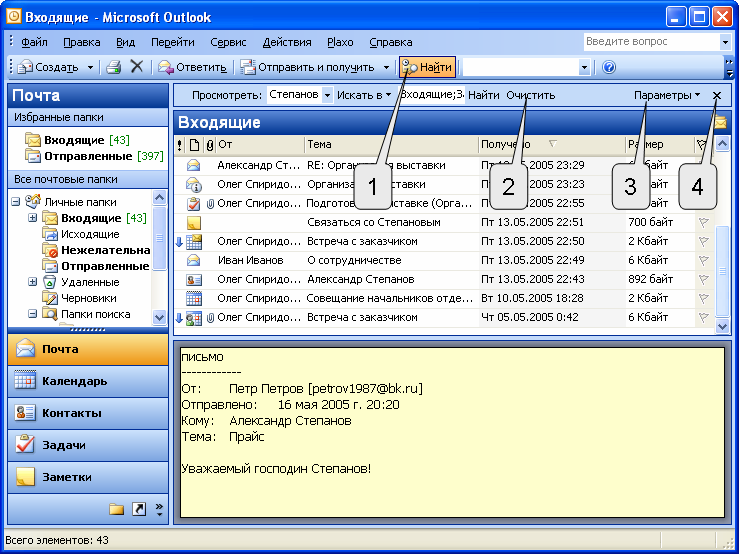Click envelope icon of О сотрудничестве message
The image size is (739, 554).
tap(194, 260)
